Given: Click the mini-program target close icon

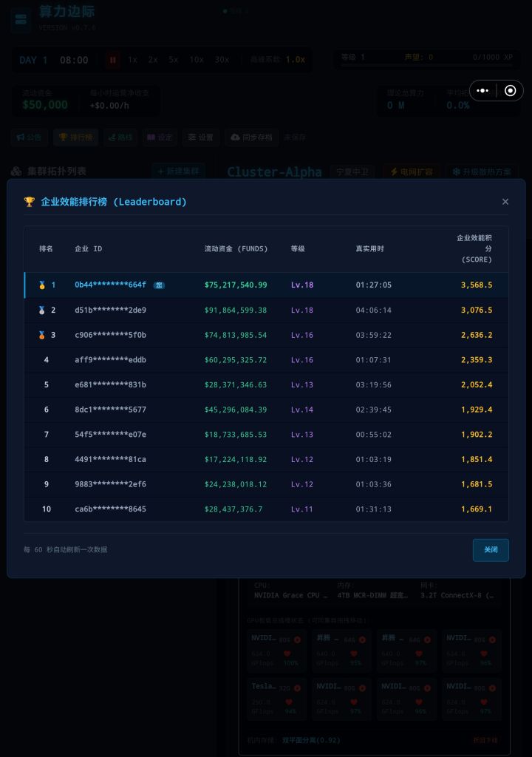Looking at the screenshot, I should 511,91.
